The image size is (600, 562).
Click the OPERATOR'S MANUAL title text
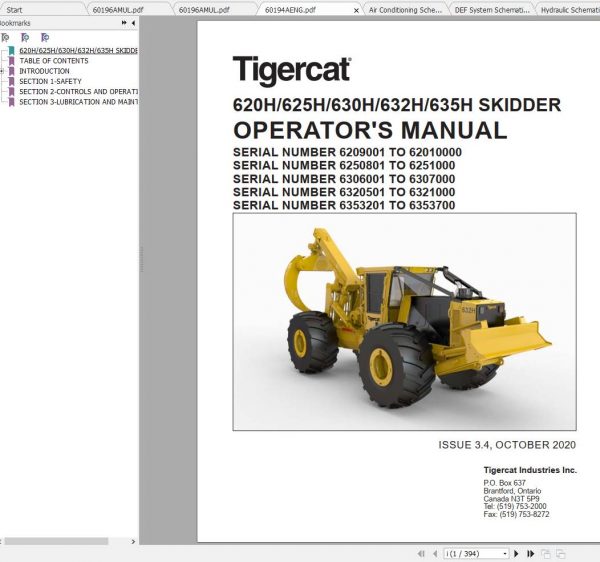(x=370, y=130)
